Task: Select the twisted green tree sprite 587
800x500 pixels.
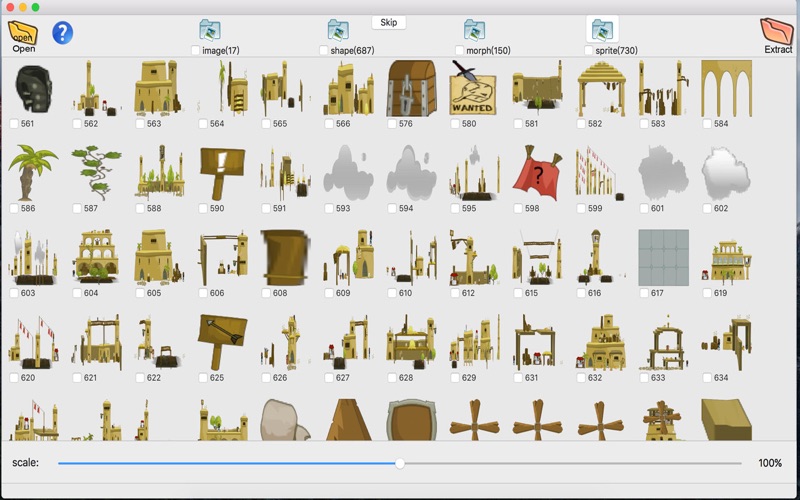Action: coord(96,172)
